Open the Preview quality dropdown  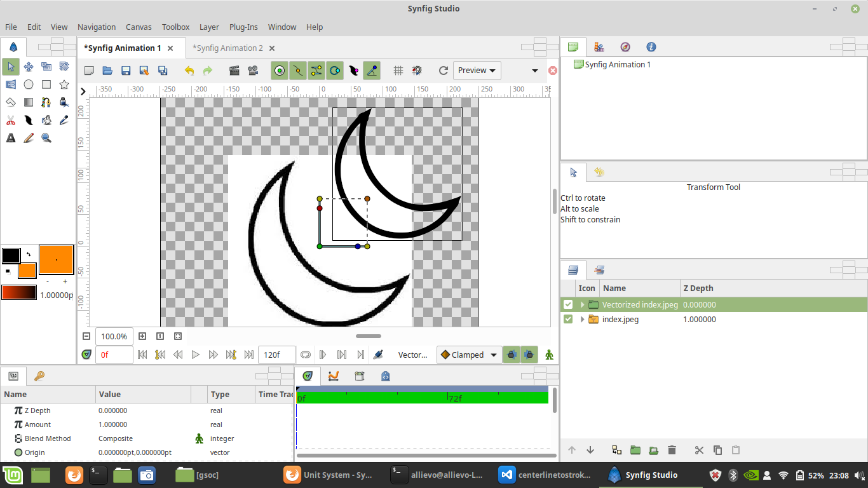tap(477, 71)
